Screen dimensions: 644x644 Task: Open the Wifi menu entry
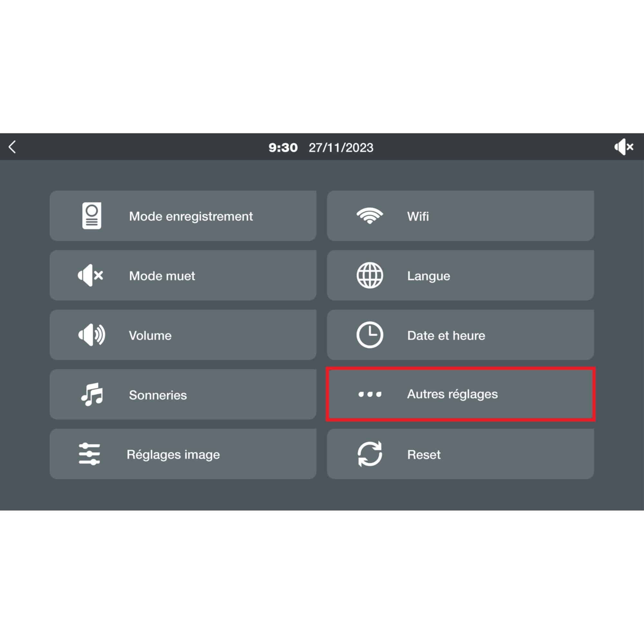pos(460,216)
